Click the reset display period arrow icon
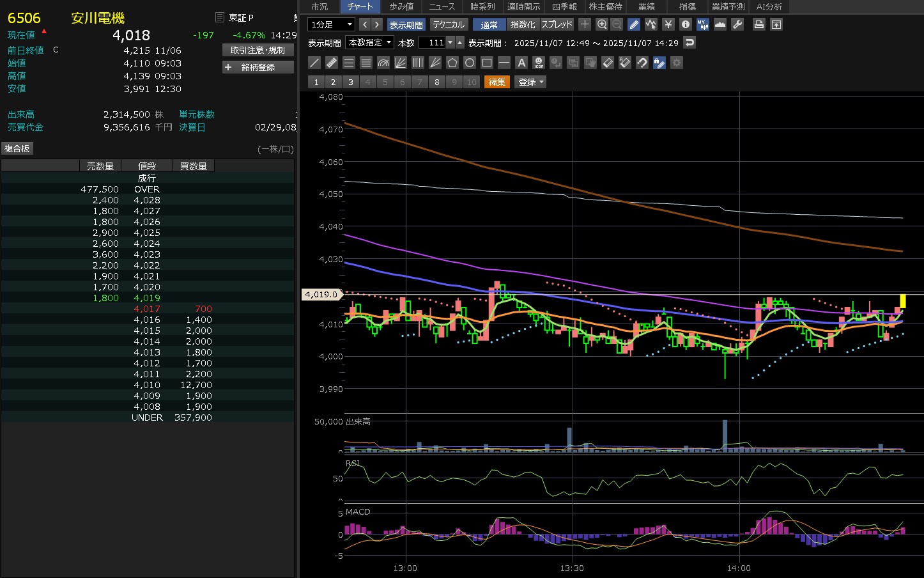The width and height of the screenshot is (924, 578). [x=689, y=43]
